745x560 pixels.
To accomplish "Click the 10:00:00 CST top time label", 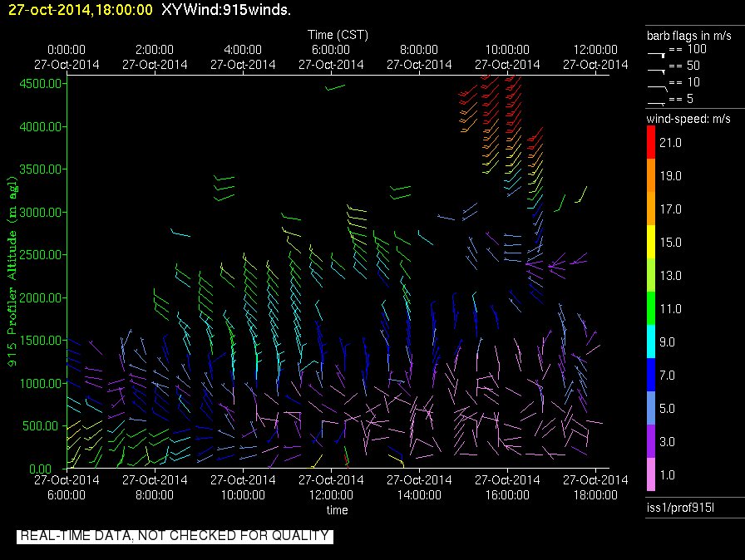I will point(507,50).
